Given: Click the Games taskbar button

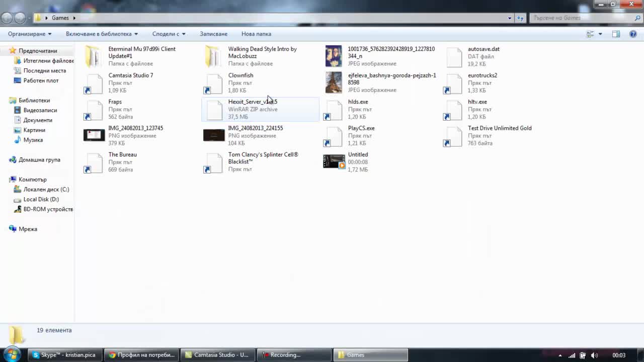Looking at the screenshot, I should point(371,355).
